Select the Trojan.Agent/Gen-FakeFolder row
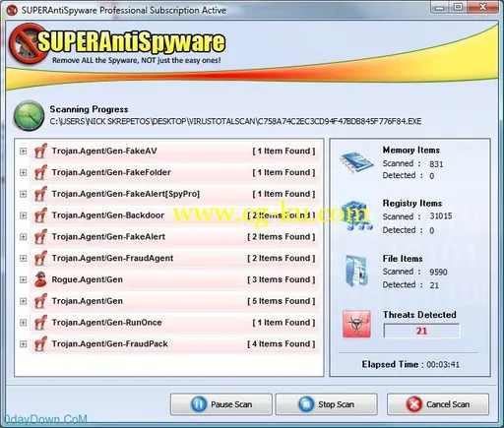This screenshot has height=428, width=504. pyautogui.click(x=175, y=172)
